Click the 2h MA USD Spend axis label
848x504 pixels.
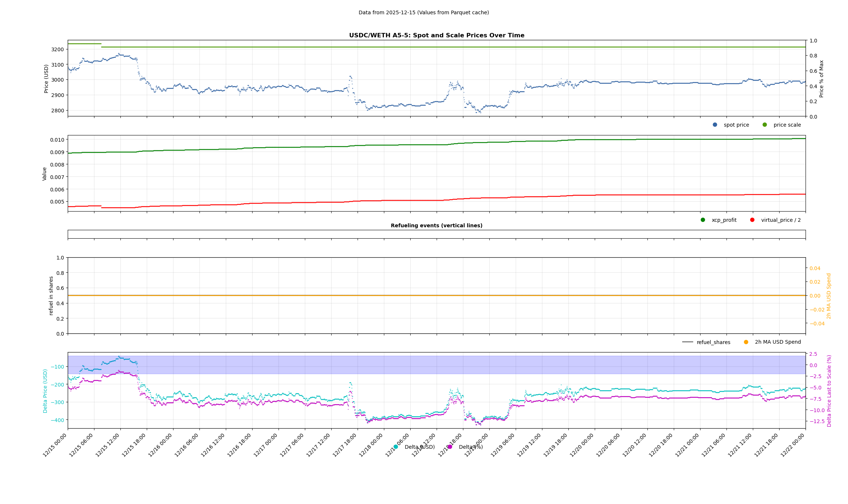click(x=829, y=296)
